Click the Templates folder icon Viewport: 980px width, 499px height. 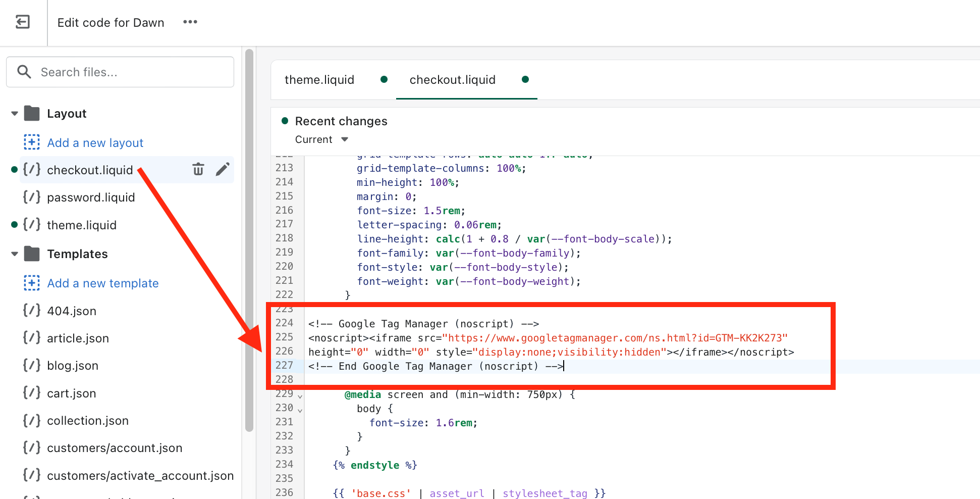point(32,254)
